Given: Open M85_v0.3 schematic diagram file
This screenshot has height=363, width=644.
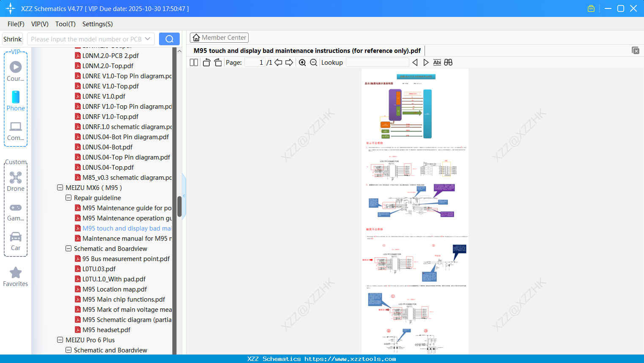Looking at the screenshot, I should [127, 177].
